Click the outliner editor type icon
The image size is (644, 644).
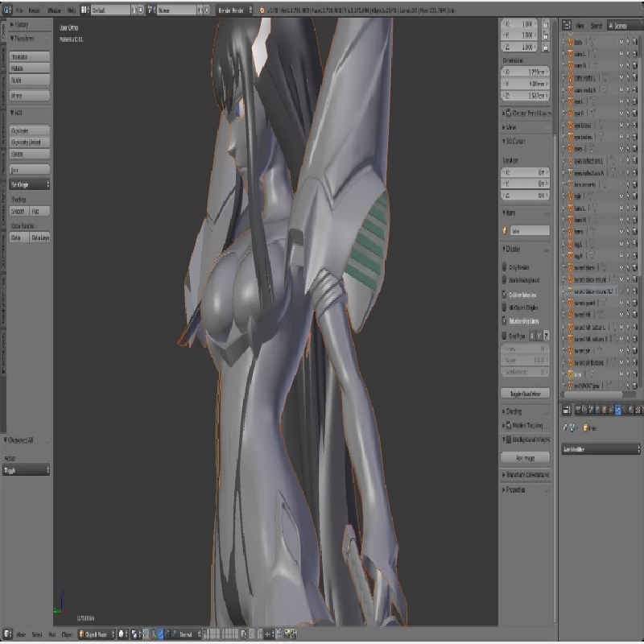(565, 26)
